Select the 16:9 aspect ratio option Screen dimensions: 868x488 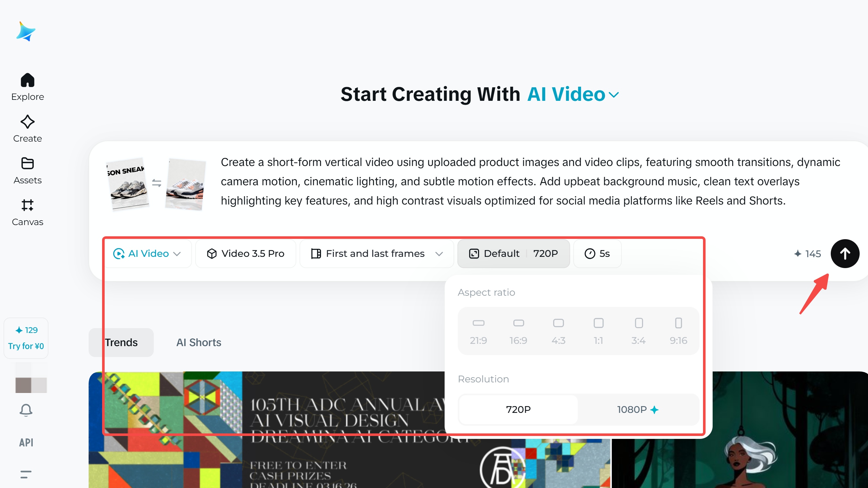(518, 331)
